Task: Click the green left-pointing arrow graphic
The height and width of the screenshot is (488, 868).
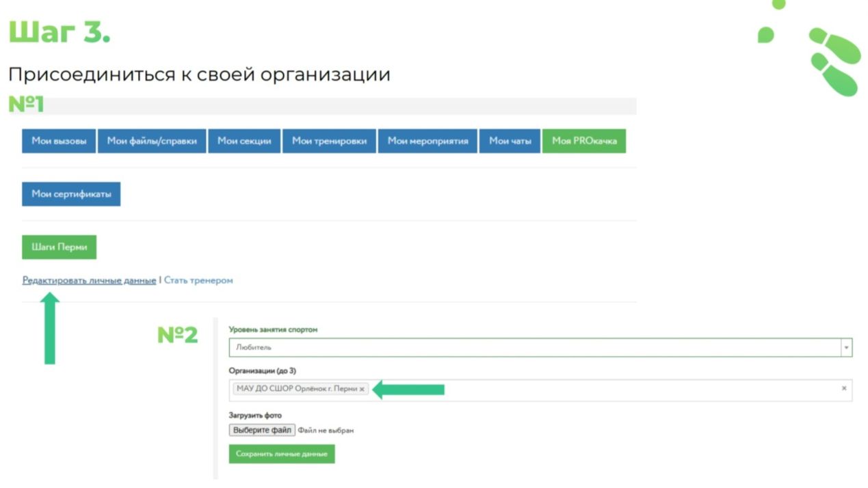Action: click(409, 390)
